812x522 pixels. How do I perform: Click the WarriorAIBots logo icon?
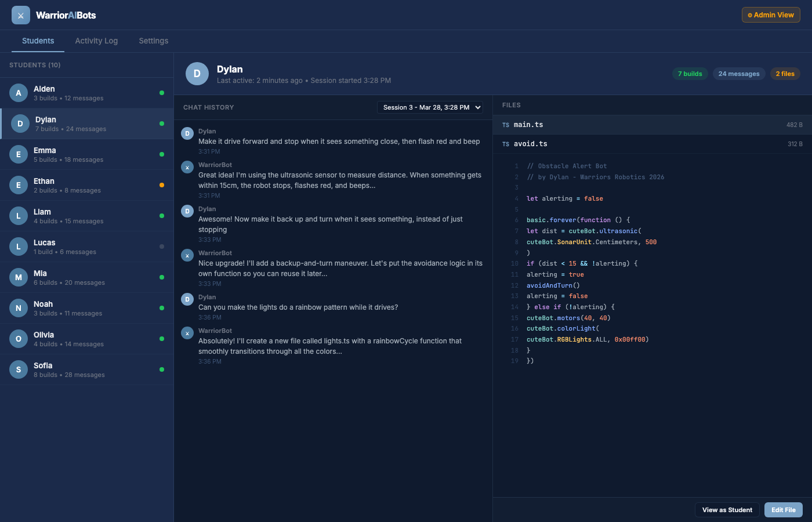click(x=20, y=14)
